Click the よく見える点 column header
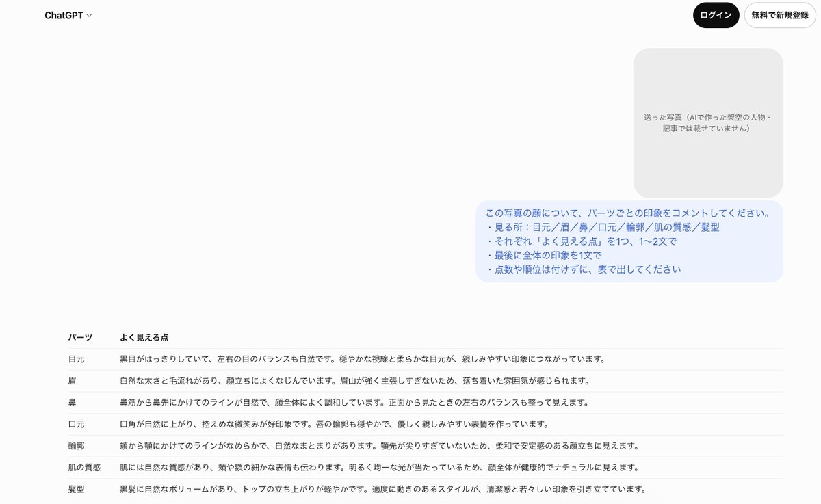Screen dimensions: 821x504 pyautogui.click(x=144, y=337)
